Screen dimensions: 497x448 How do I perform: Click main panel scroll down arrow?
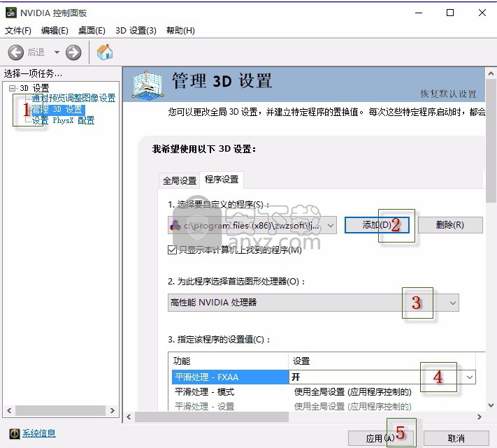[491, 405]
